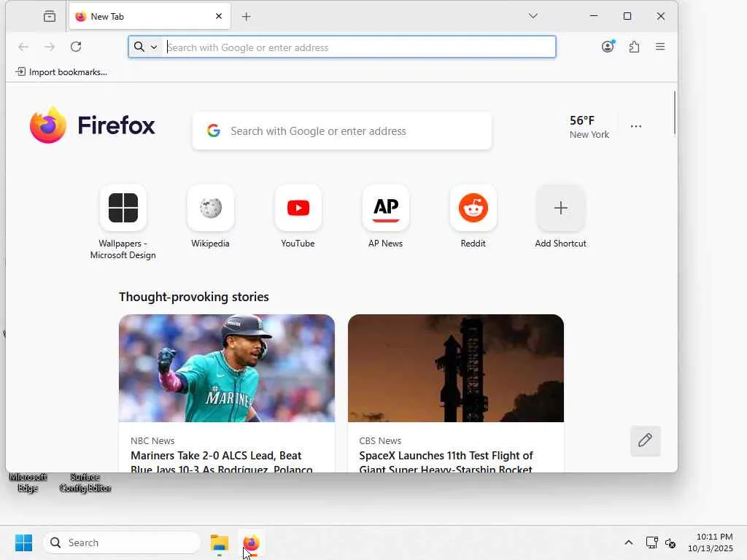Open the Firefox View tab icon
Screen dimensions: 747x560
coord(50,16)
